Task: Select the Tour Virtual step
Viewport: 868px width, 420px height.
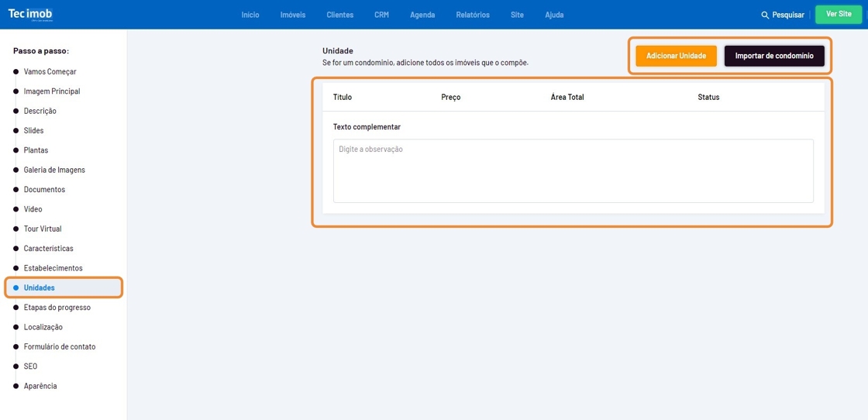Action: (x=43, y=229)
